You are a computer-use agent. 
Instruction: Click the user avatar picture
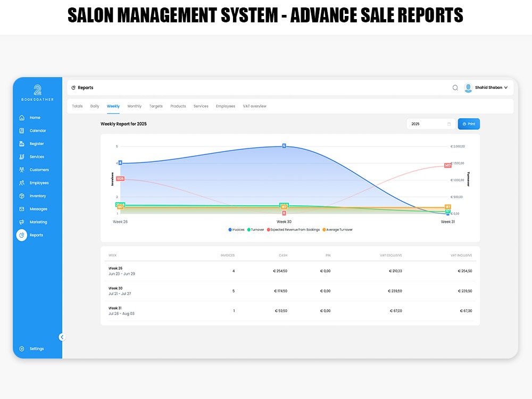(x=468, y=88)
